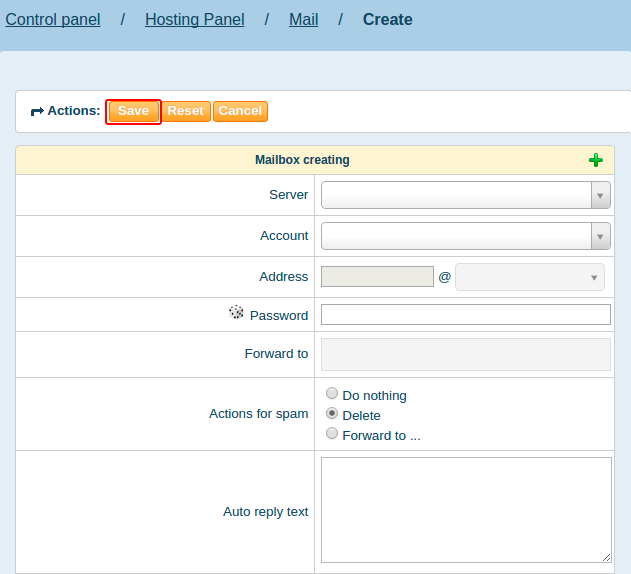Image resolution: width=631 pixels, height=574 pixels.
Task: Click into the Address name field
Action: tap(377, 277)
